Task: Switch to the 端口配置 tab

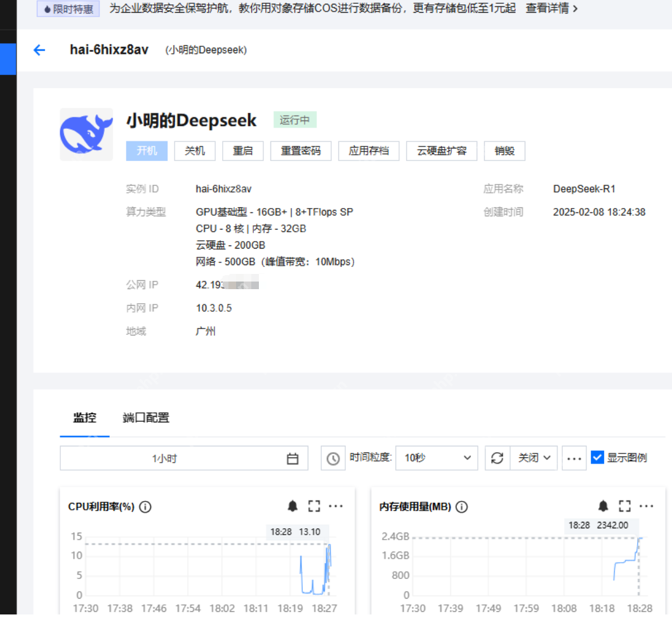Action: click(146, 417)
